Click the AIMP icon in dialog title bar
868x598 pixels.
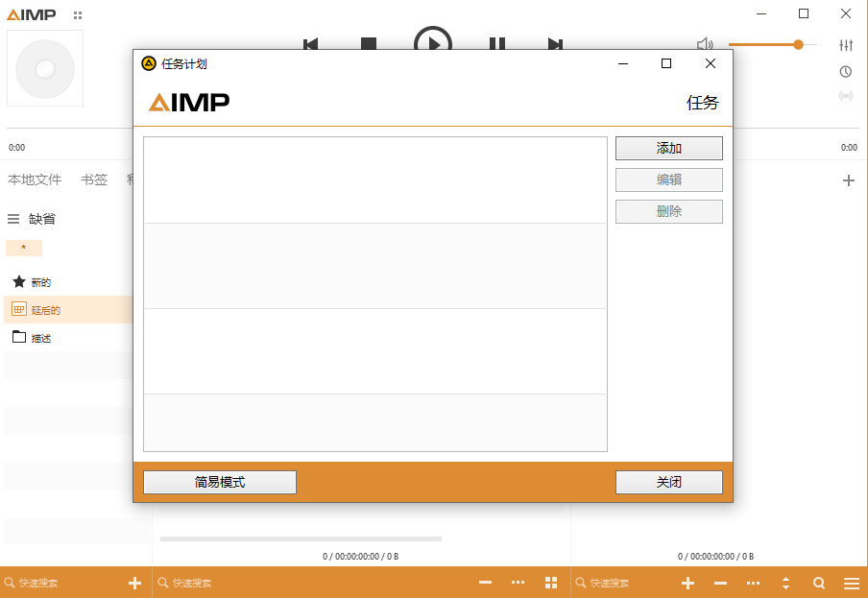pyautogui.click(x=149, y=63)
